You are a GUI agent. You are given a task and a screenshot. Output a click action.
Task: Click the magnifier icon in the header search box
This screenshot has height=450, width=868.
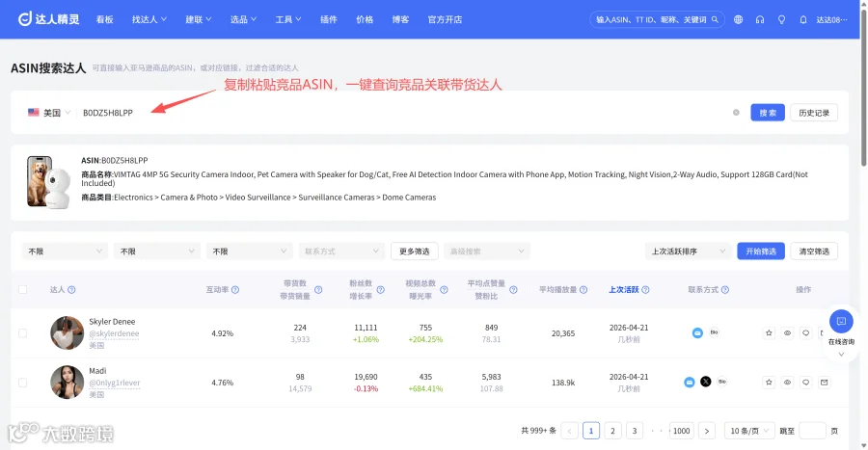[715, 19]
